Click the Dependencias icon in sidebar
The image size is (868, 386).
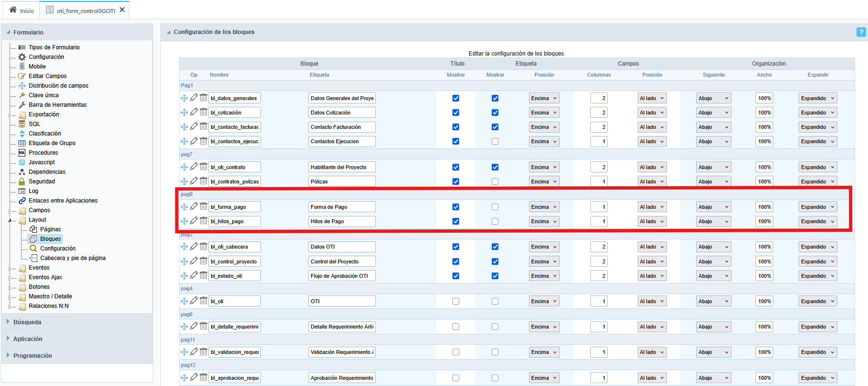click(22, 172)
